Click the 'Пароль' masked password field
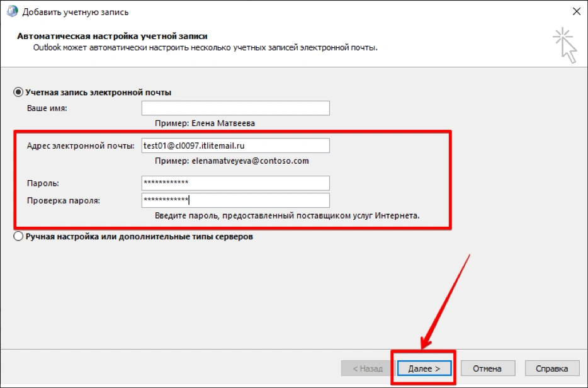The height and width of the screenshot is (388, 588). pyautogui.click(x=235, y=183)
